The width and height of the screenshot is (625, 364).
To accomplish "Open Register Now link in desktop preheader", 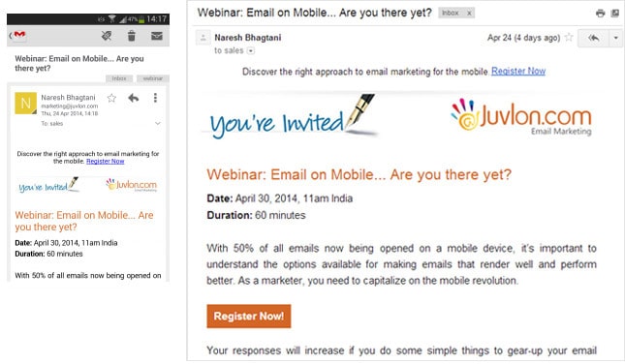I will tap(518, 72).
